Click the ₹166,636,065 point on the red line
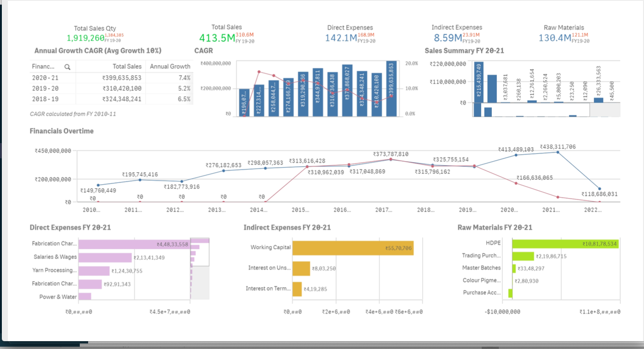The width and height of the screenshot is (644, 349). click(x=516, y=183)
